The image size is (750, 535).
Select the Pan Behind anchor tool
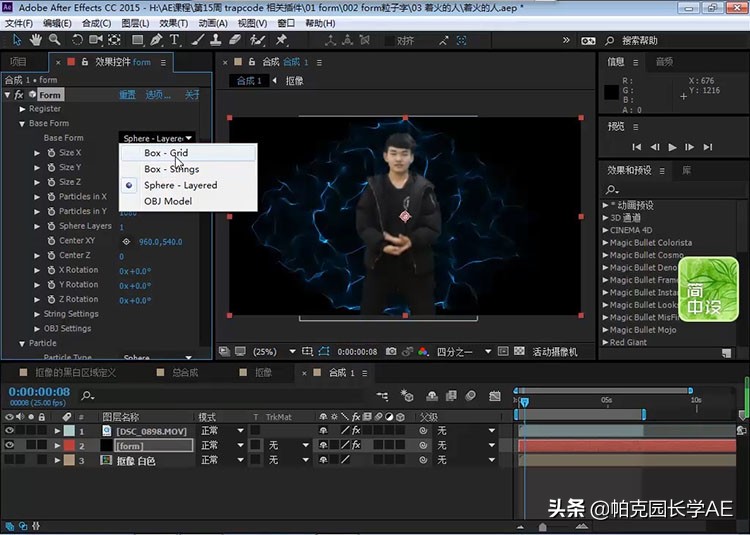tap(114, 40)
